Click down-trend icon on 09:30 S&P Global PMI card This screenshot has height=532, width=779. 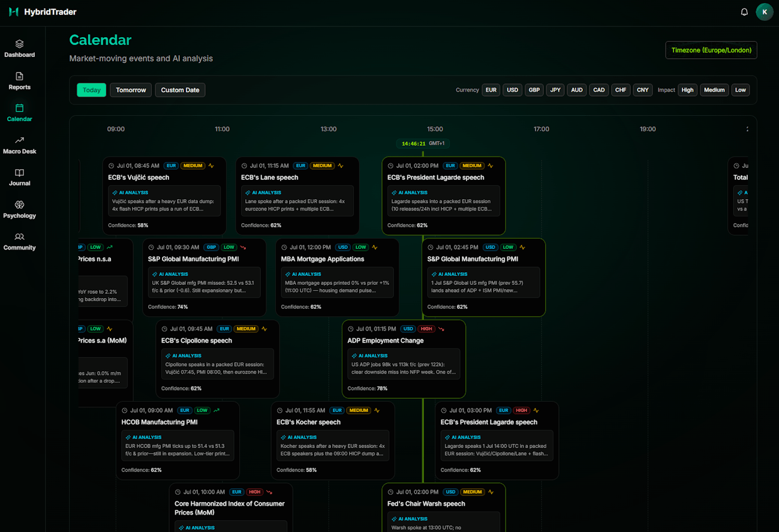[x=243, y=247]
